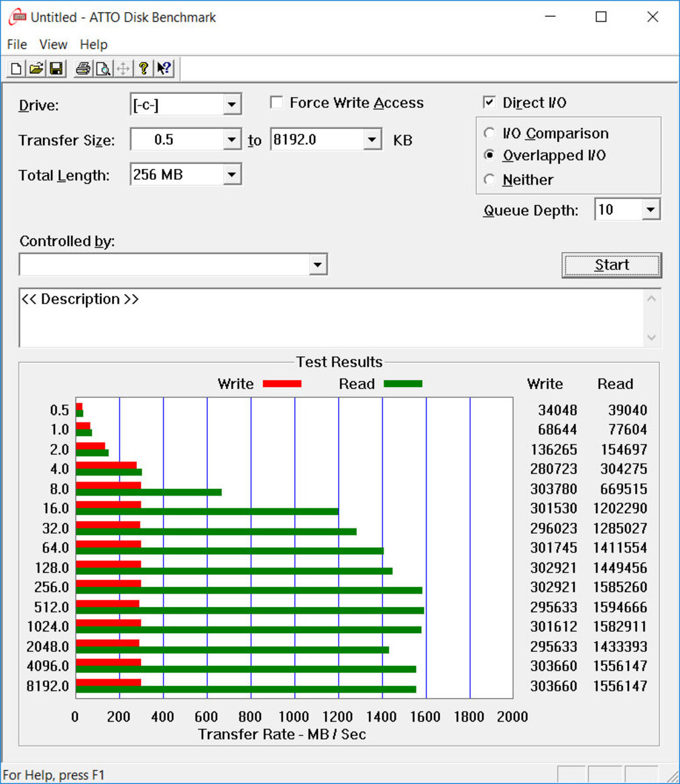Viewport: 680px width, 784px height.
Task: Click the Write value 34048
Action: coord(557,410)
